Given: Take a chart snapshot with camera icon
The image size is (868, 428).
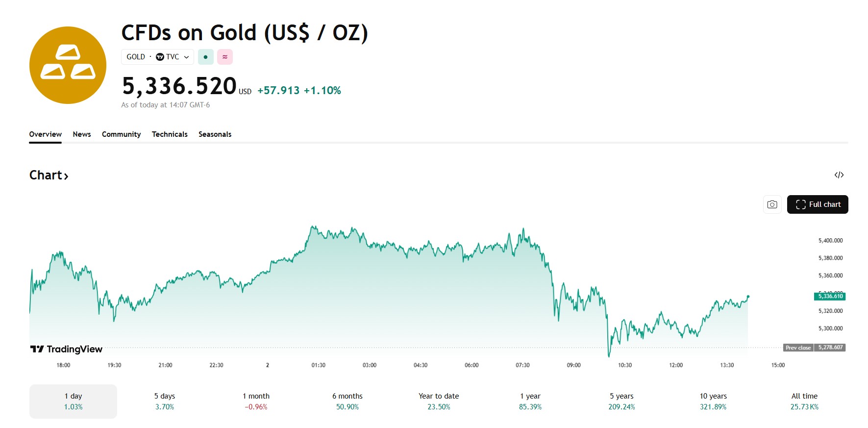Looking at the screenshot, I should [x=772, y=204].
